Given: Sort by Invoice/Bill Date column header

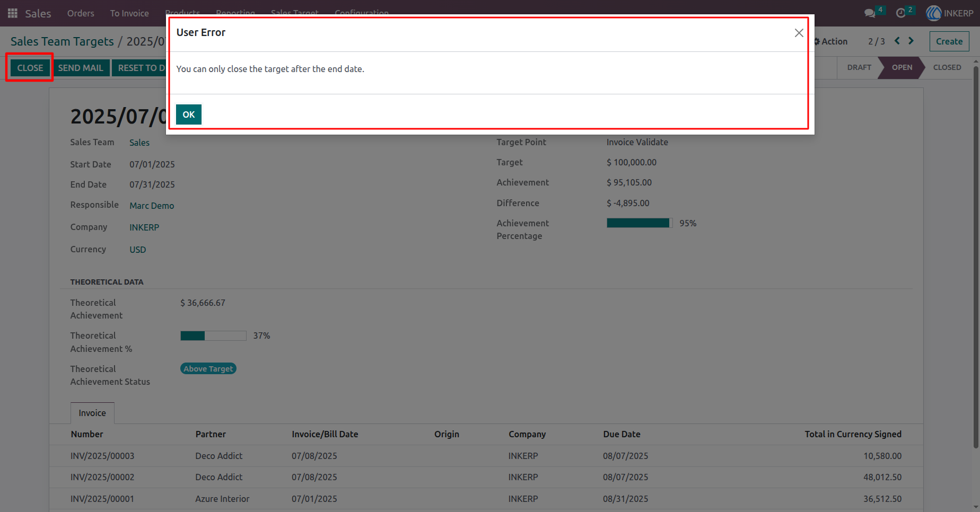Looking at the screenshot, I should click(x=325, y=434).
